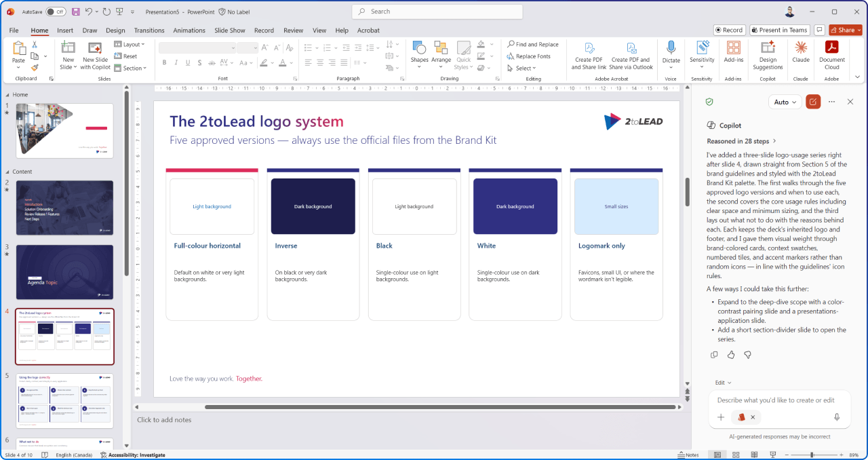Image resolution: width=868 pixels, height=460 pixels.
Task: Click the text highlight color button
Action: pos(264,62)
